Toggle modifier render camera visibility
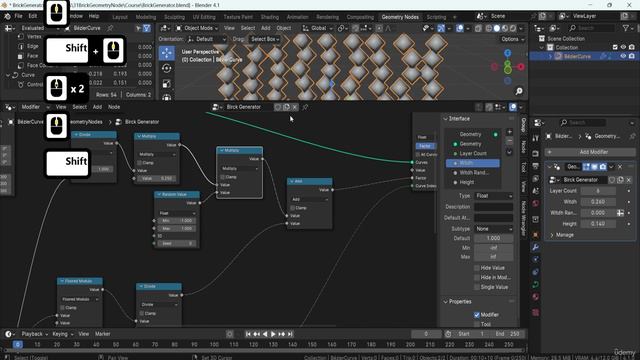Screen dimensions: 640x360 [603, 167]
